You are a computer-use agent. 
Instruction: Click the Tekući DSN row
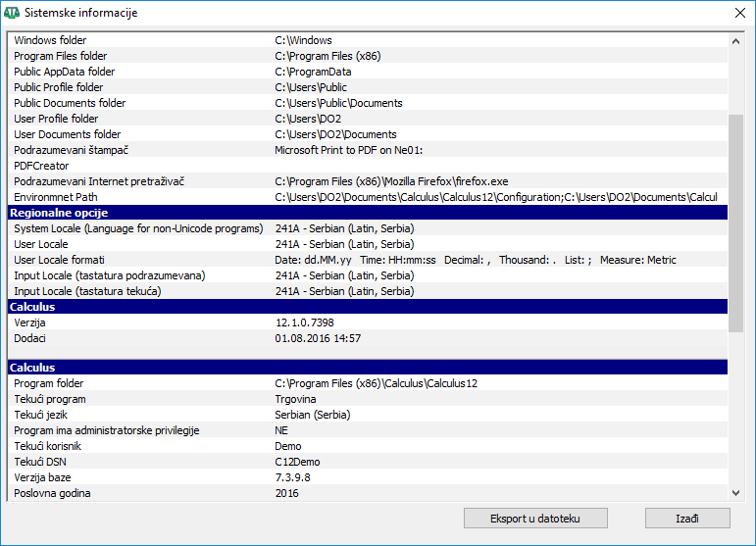click(x=367, y=462)
